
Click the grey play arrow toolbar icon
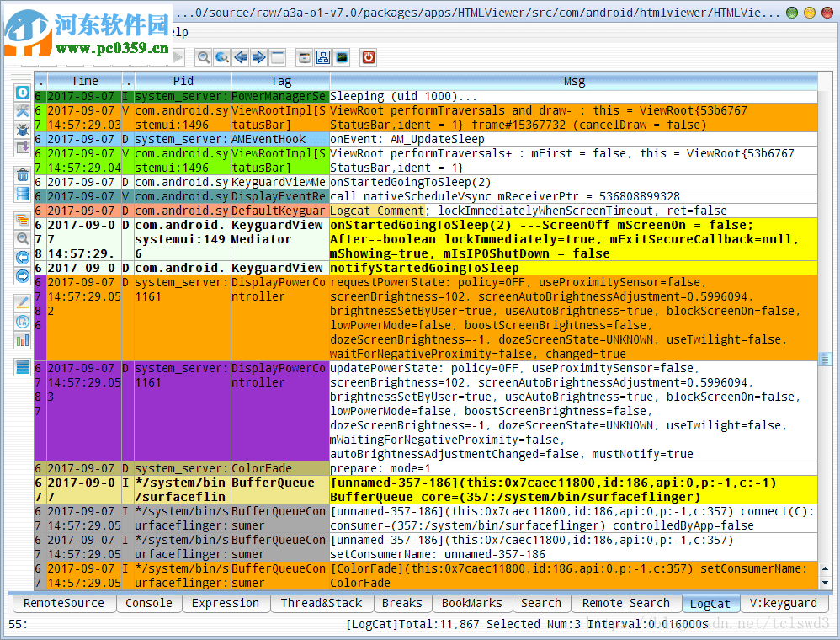pos(178,57)
